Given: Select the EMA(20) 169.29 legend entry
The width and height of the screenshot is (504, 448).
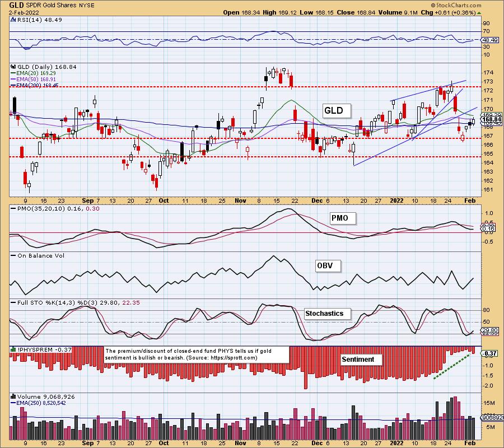Looking at the screenshot, I should click(33, 73).
